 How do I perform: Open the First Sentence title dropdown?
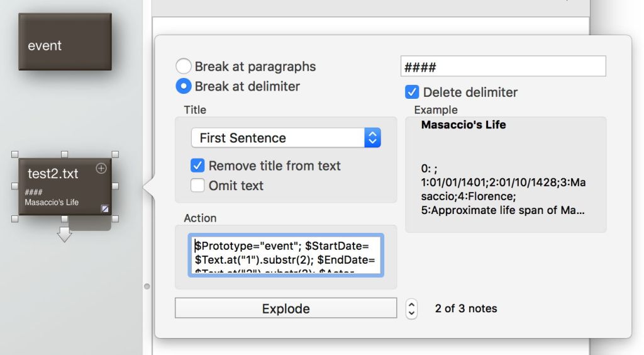tap(286, 138)
